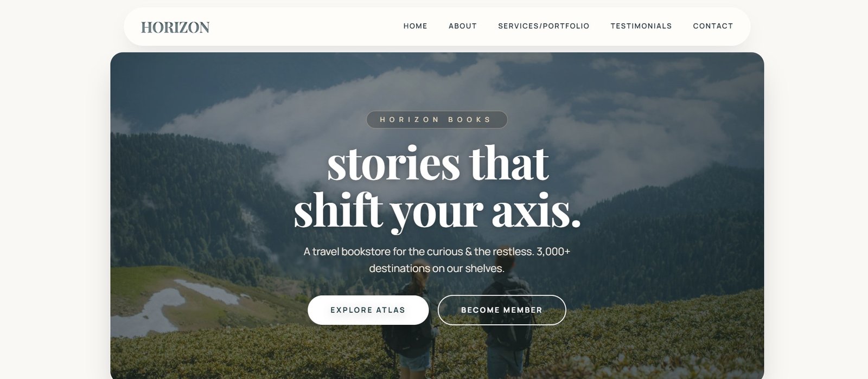Click the empty navbar space beside the logo
The height and width of the screenshot is (379, 868).
[x=304, y=27]
